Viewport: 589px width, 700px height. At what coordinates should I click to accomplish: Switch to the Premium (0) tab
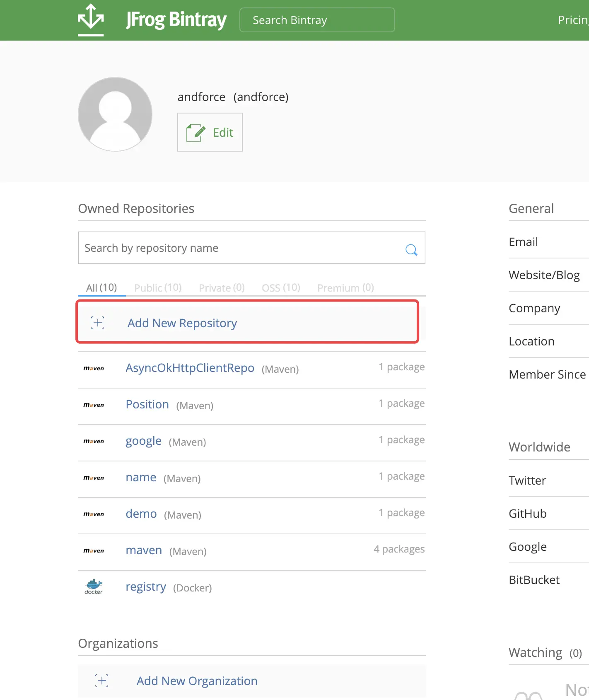pyautogui.click(x=345, y=287)
